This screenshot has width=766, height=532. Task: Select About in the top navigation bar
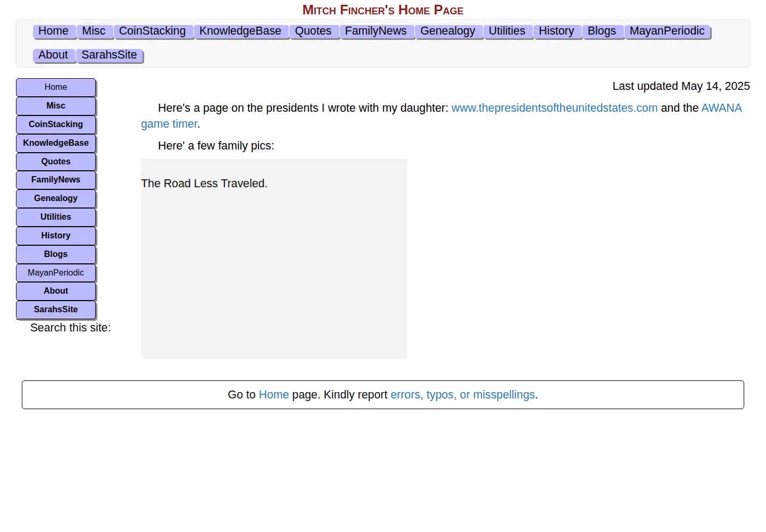click(x=53, y=55)
